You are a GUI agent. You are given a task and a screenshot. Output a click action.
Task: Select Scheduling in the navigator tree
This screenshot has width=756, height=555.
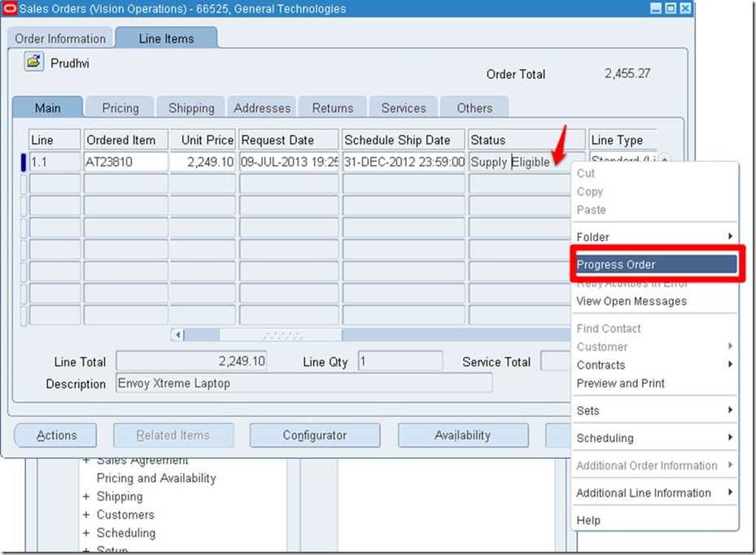(126, 533)
